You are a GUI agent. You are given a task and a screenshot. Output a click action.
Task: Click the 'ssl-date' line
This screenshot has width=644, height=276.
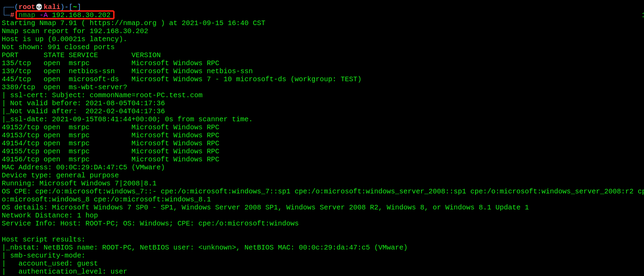click(127, 119)
